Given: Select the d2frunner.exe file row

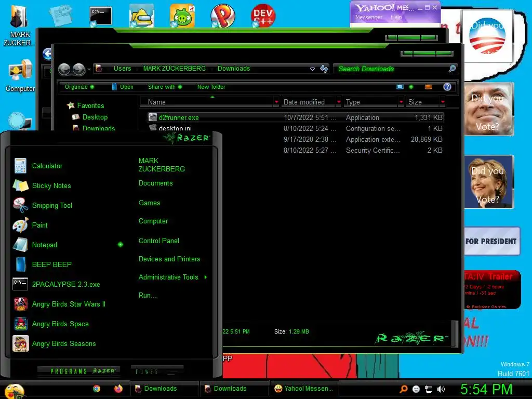Looking at the screenshot, I should (x=295, y=117).
